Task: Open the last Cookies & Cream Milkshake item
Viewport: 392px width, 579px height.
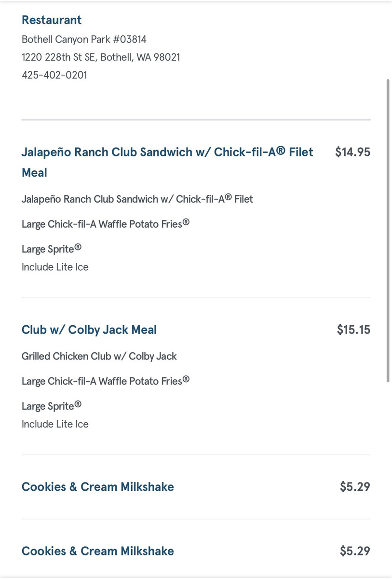Action: (98, 551)
